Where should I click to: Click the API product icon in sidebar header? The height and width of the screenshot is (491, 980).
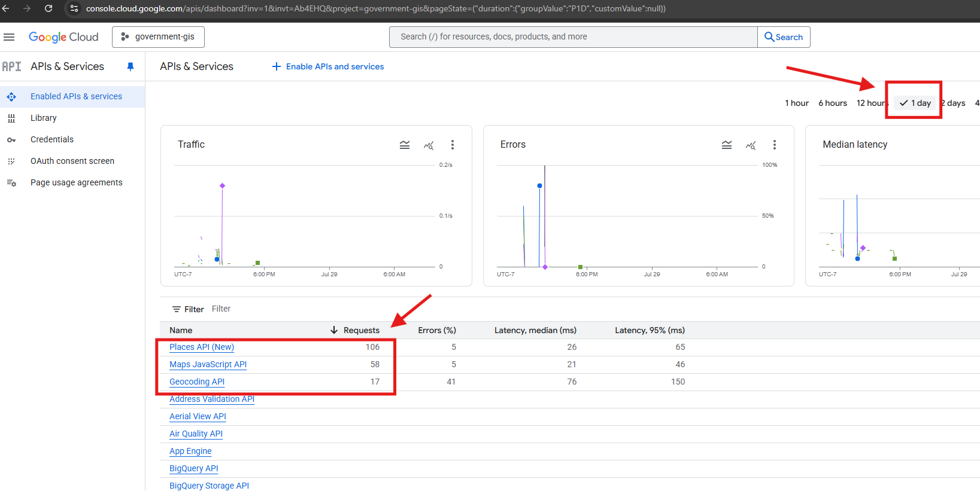click(11, 66)
